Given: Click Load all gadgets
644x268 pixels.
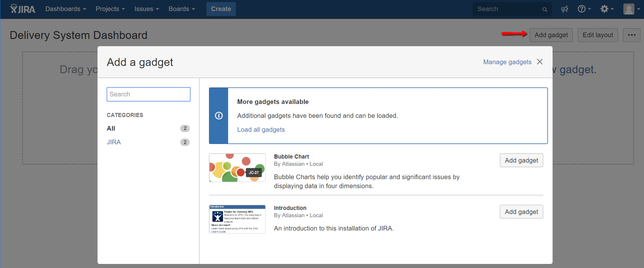Looking at the screenshot, I should [x=261, y=129].
